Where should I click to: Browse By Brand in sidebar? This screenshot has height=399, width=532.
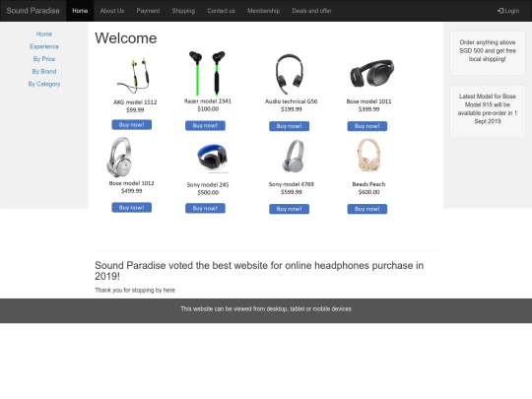point(44,71)
